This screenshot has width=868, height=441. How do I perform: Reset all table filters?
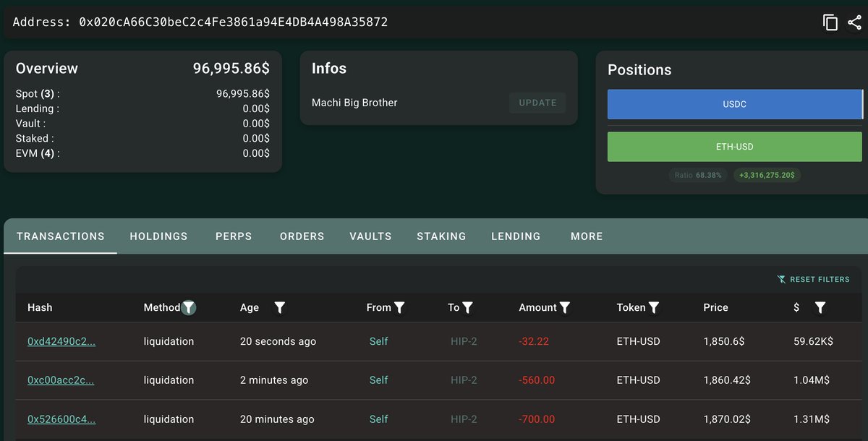click(x=814, y=279)
